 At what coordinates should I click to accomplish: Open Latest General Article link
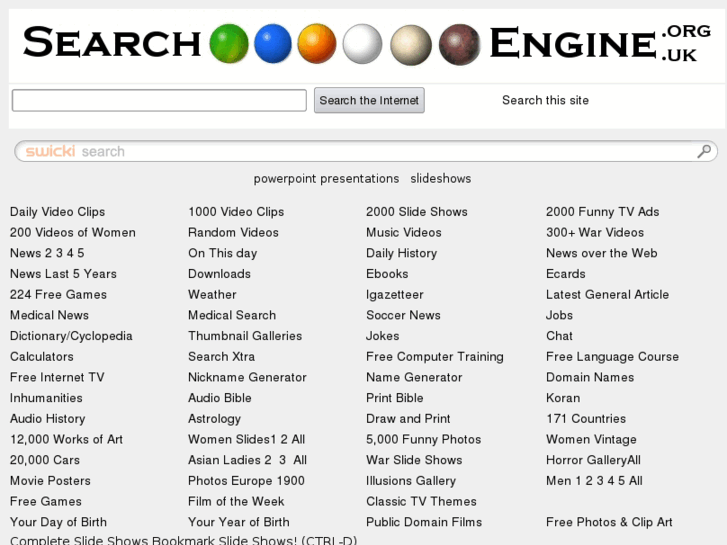(607, 295)
